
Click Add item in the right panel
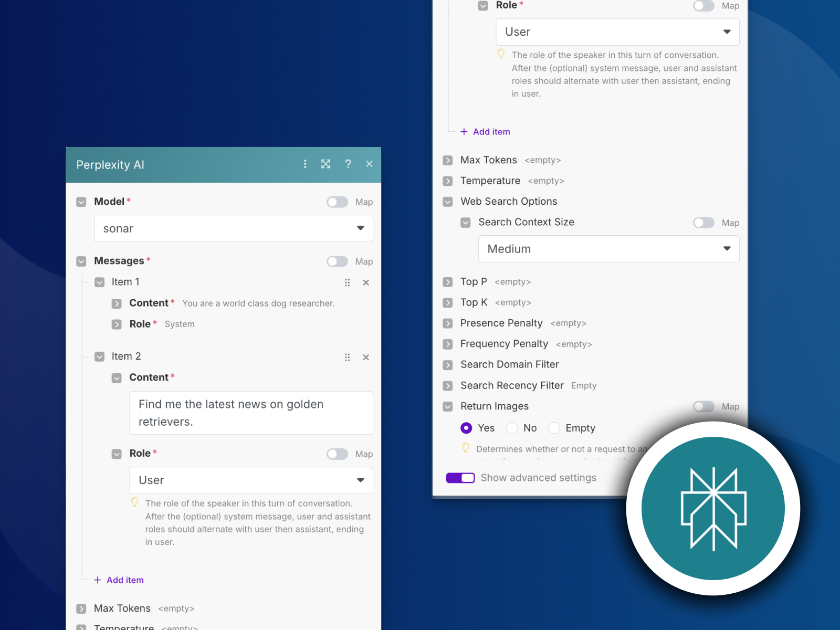[x=486, y=132]
